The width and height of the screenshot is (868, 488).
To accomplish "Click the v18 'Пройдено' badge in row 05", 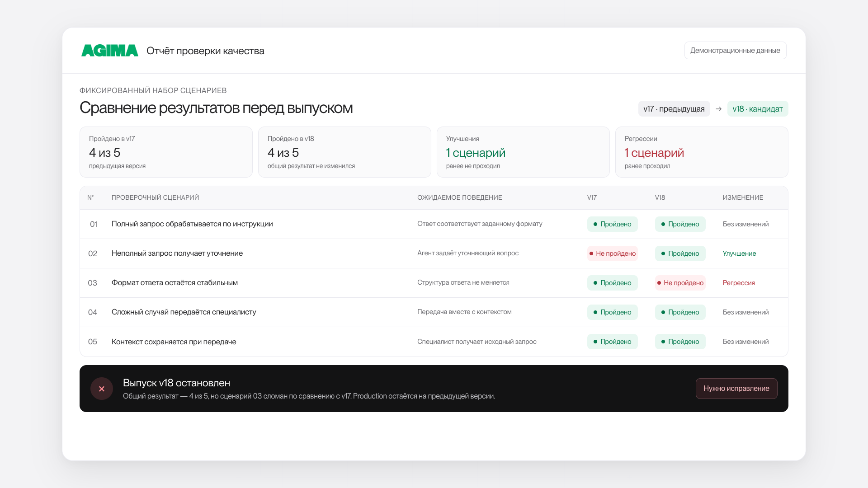I will (680, 342).
